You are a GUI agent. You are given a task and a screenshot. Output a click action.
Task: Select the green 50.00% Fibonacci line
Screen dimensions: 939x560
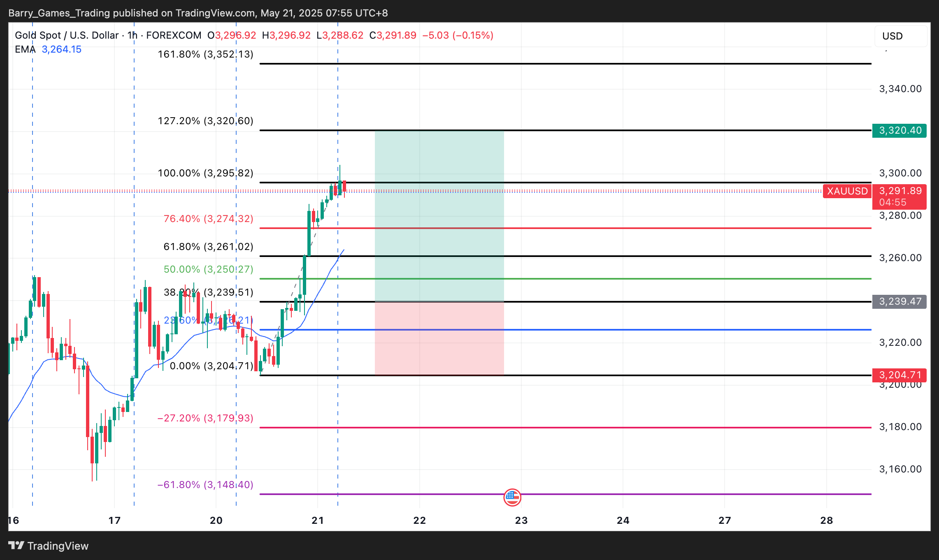pyautogui.click(x=617, y=279)
